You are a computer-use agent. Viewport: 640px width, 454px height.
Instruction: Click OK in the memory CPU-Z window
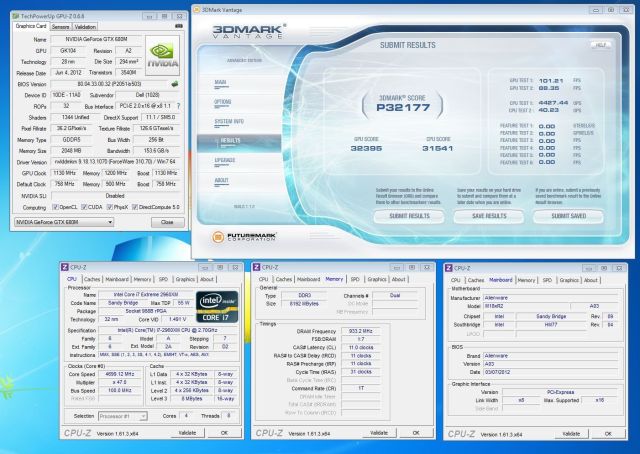pyautogui.click(x=416, y=433)
